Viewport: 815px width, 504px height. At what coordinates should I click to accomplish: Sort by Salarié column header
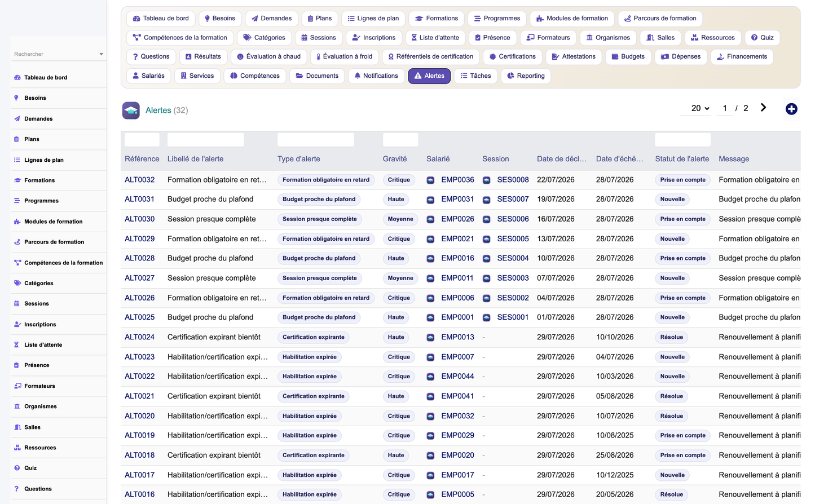click(438, 159)
